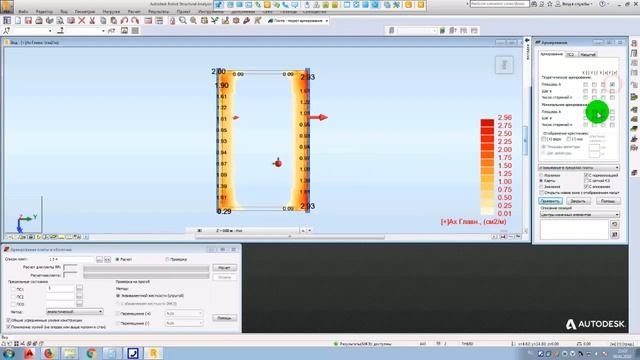Click the layout table icon at toolbar start
The width and height of the screenshot is (640, 360).
click(x=7, y=20)
